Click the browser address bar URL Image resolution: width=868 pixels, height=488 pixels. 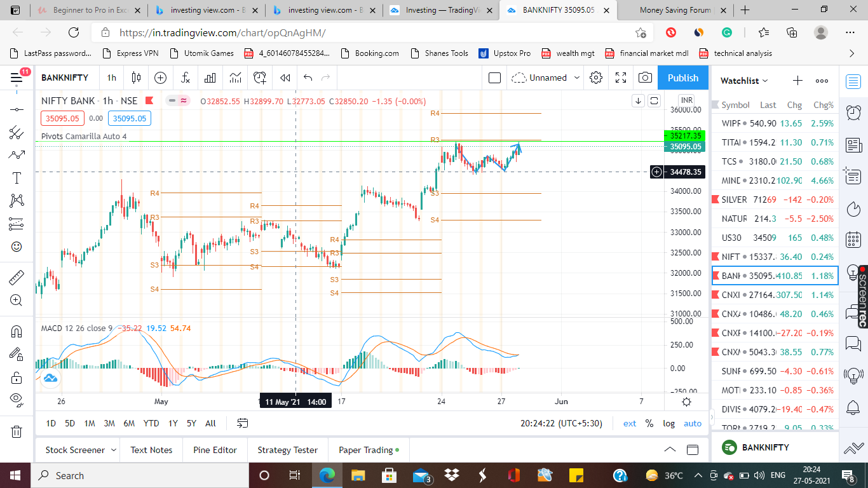coord(222,33)
